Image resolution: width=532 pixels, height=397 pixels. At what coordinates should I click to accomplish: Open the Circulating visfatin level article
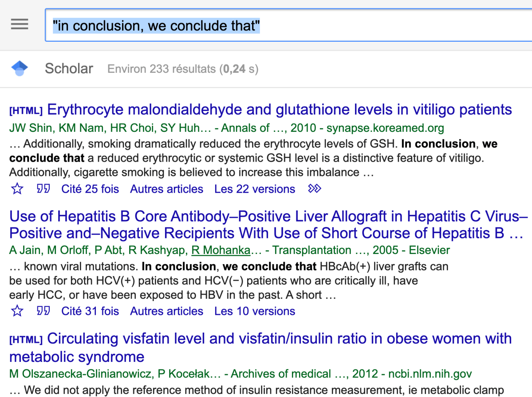click(x=280, y=339)
